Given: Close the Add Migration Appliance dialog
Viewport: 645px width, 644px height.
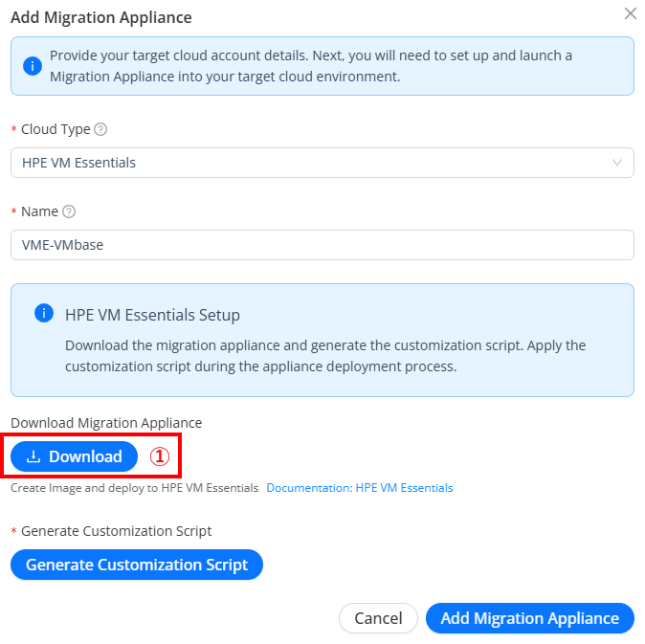Looking at the screenshot, I should [631, 13].
